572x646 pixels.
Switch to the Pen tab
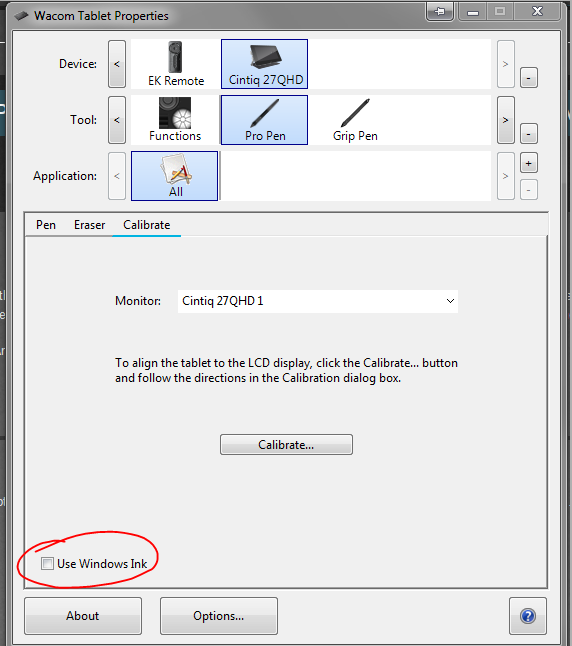pos(46,225)
